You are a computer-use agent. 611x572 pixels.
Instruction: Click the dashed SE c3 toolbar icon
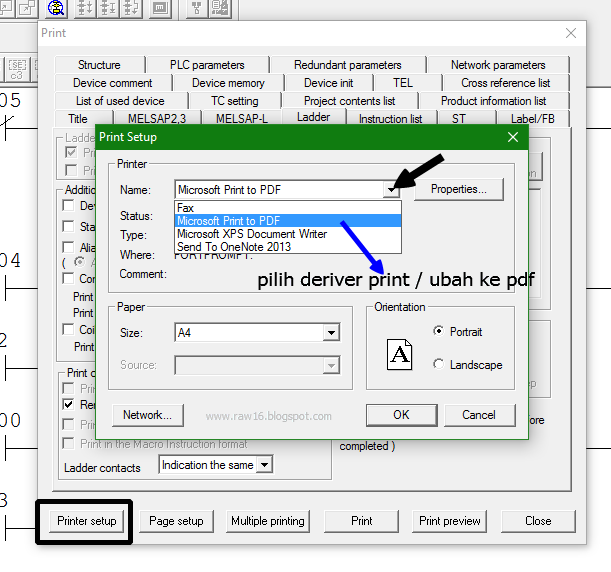pos(17,69)
